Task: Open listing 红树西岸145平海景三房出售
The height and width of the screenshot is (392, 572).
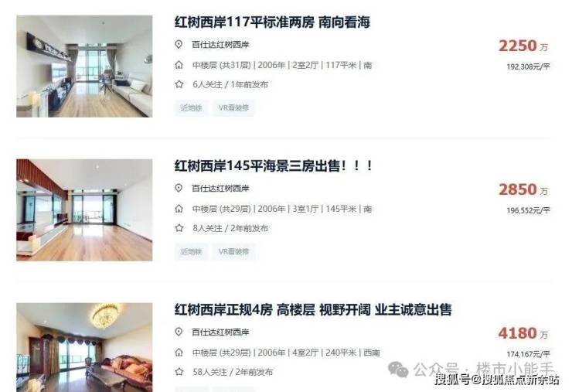Action: click(x=274, y=166)
